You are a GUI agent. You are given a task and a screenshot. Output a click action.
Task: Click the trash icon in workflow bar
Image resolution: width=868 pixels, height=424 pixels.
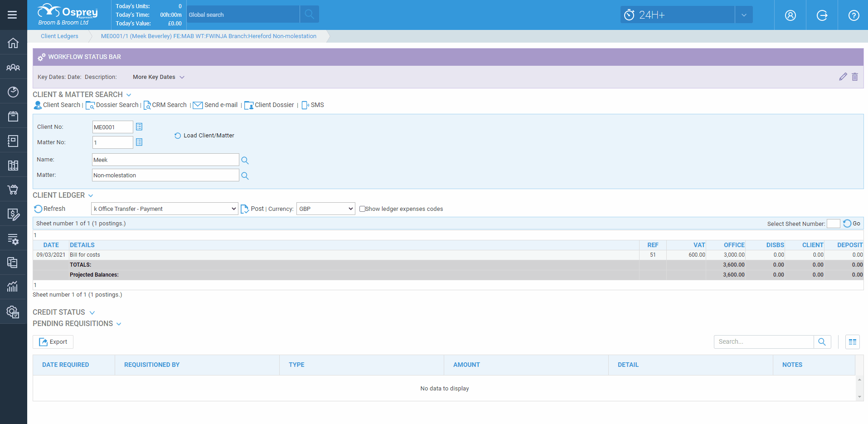854,77
